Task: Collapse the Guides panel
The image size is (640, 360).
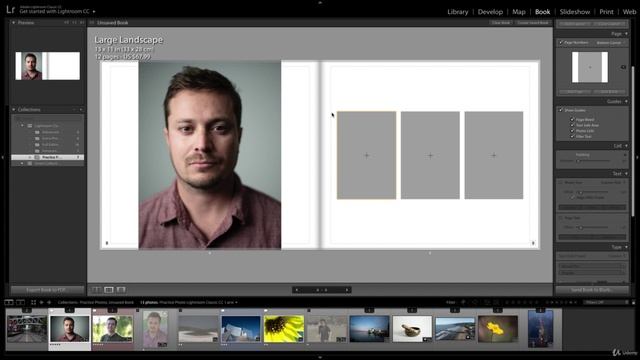Action: pos(626,102)
